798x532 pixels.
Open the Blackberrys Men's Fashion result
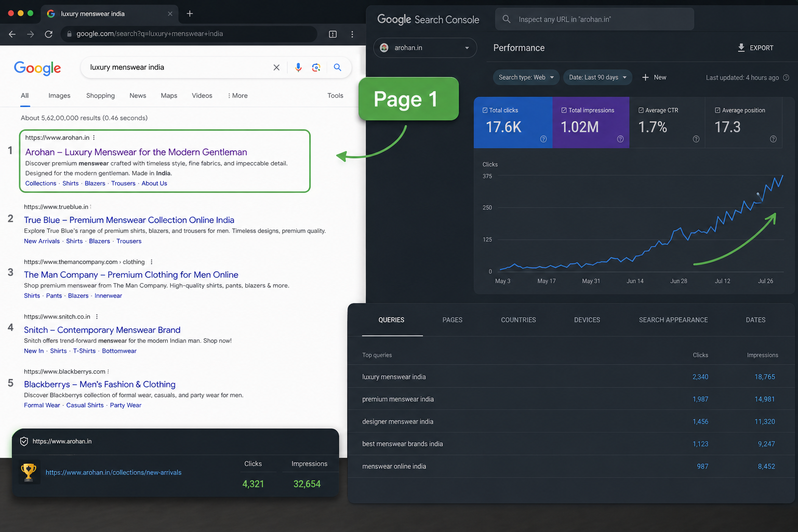100,384
